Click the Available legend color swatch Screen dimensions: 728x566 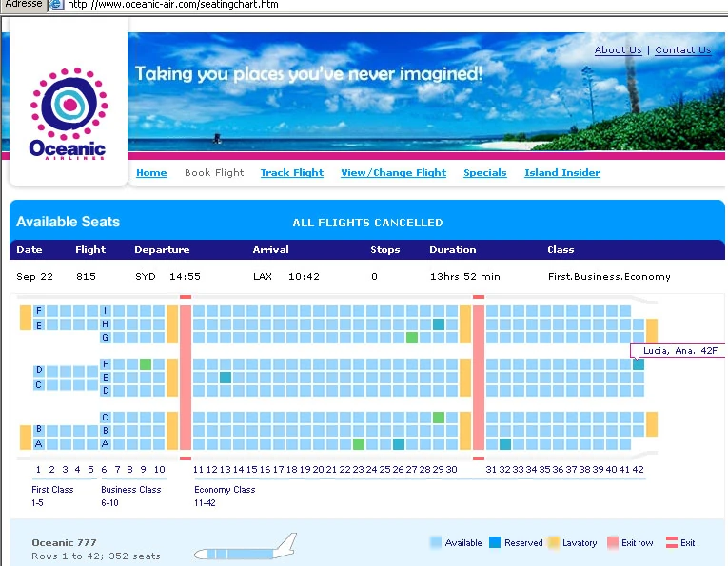[x=436, y=542]
